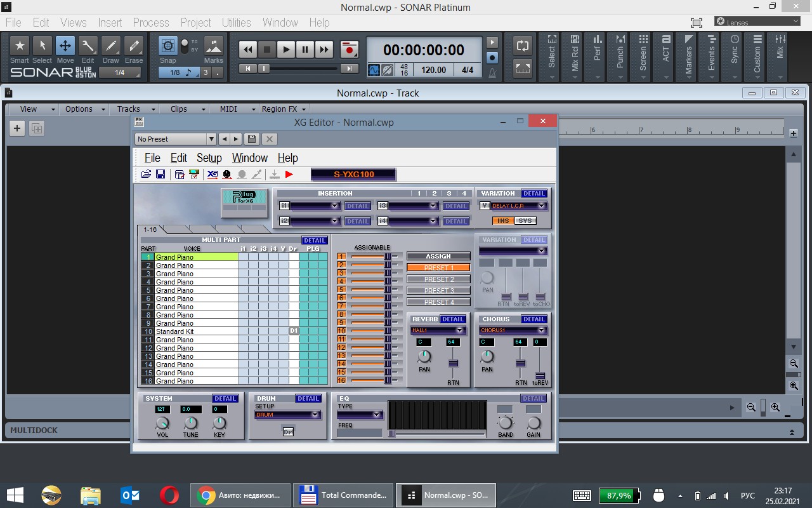
Task: Open the Tracks menu in Track view
Action: tap(129, 109)
